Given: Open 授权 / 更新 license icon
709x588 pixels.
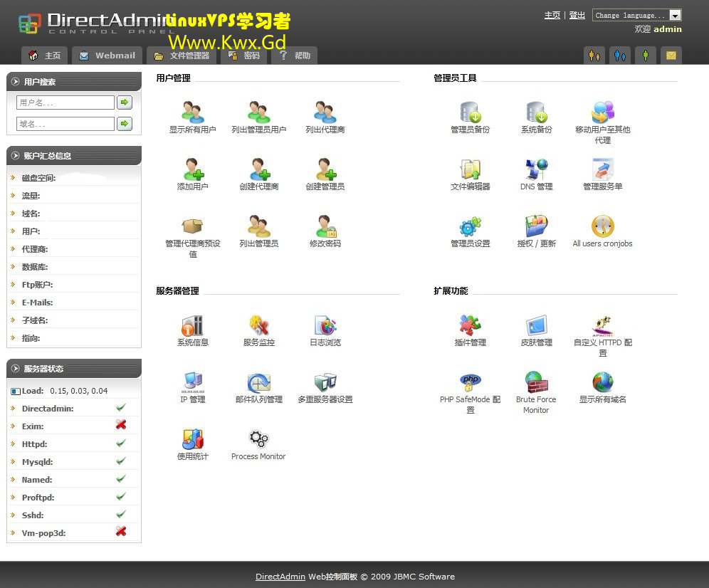Looking at the screenshot, I should coord(536,226).
